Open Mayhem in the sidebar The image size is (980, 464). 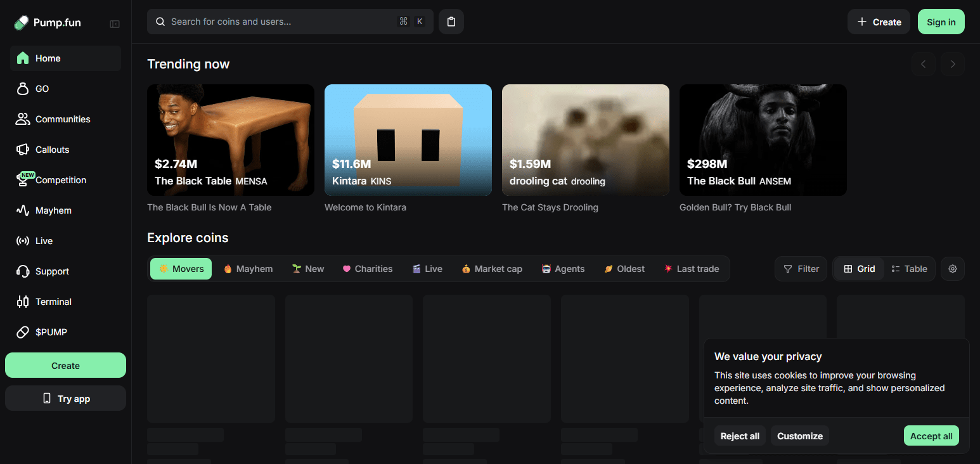click(65, 210)
